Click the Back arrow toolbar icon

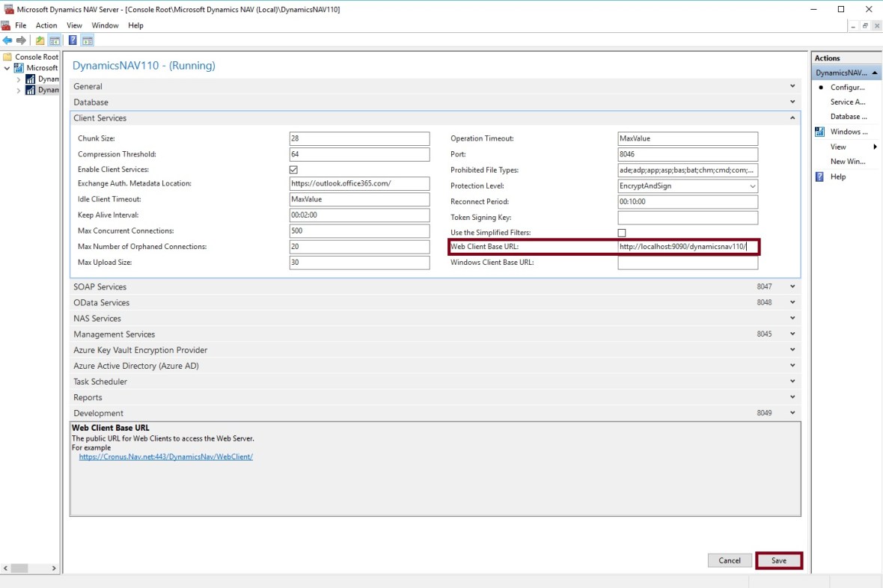[x=7, y=40]
